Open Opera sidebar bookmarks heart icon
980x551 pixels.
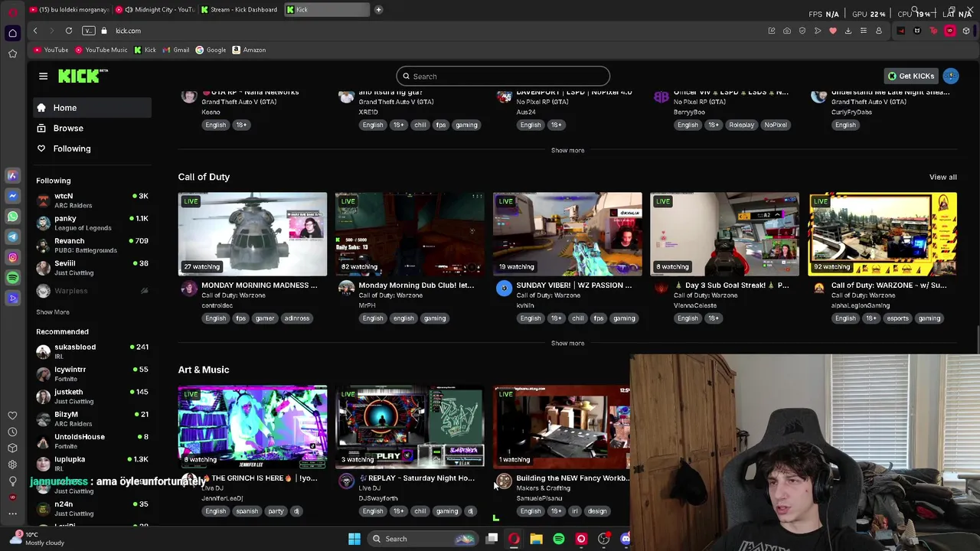(x=12, y=416)
